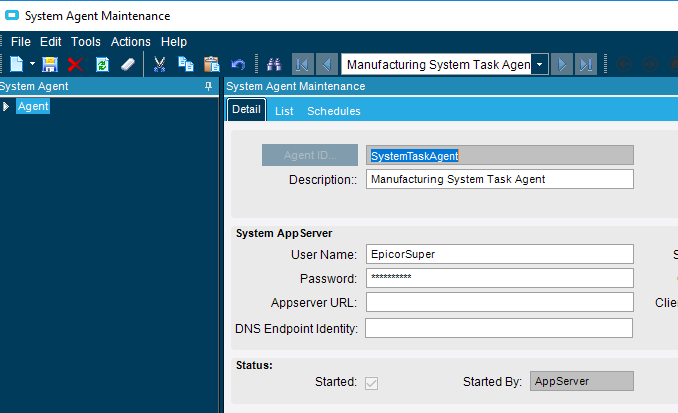Screen dimensions: 678x413
Task: Open search with binoculars icon
Action: click(x=273, y=64)
